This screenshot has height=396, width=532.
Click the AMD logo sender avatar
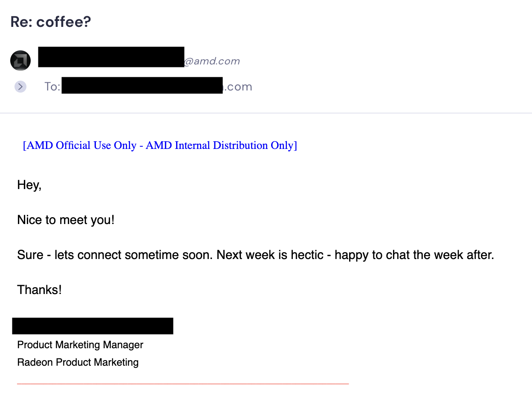tap(20, 61)
